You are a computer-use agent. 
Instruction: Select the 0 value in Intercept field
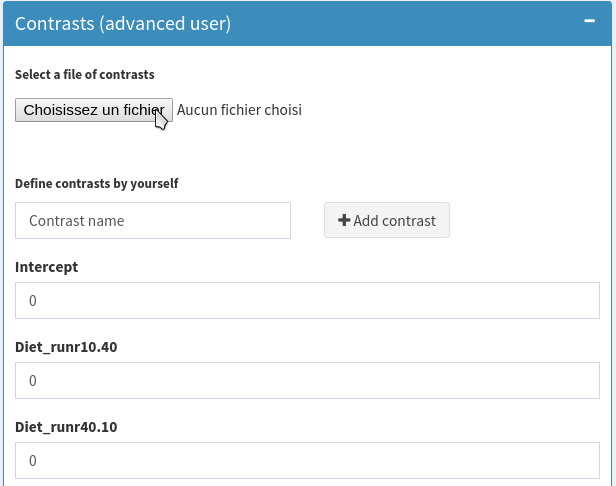tap(33, 301)
